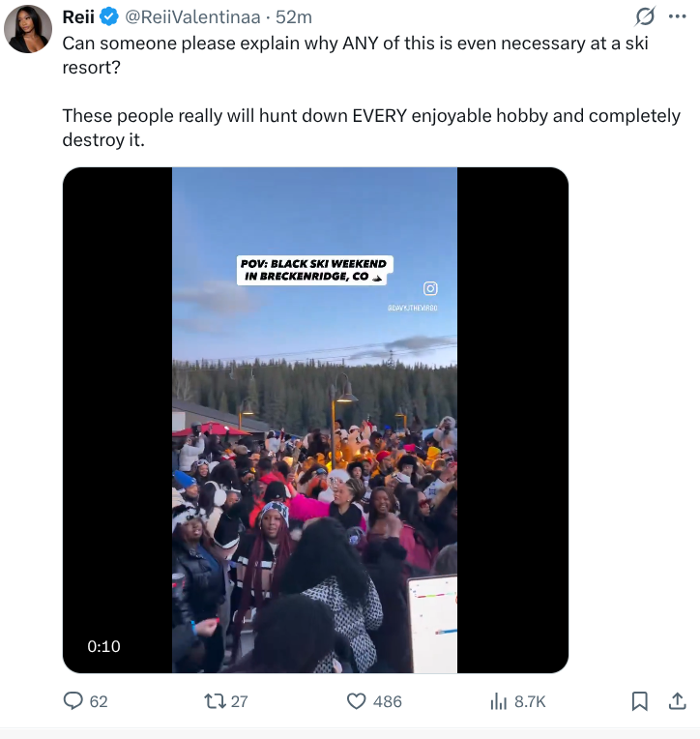The height and width of the screenshot is (739, 700).
Task: Toggle the bookmark icon
Action: tap(639, 701)
